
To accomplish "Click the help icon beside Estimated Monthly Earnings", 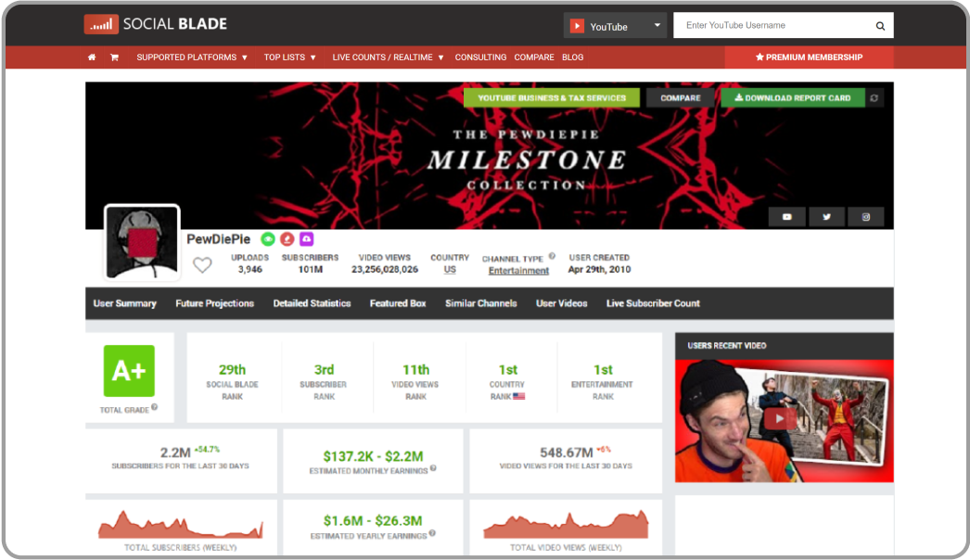I will pyautogui.click(x=433, y=468).
